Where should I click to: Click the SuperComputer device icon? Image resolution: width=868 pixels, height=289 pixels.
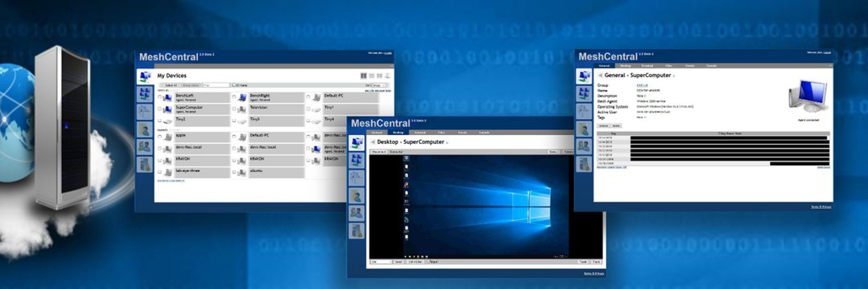tap(168, 109)
